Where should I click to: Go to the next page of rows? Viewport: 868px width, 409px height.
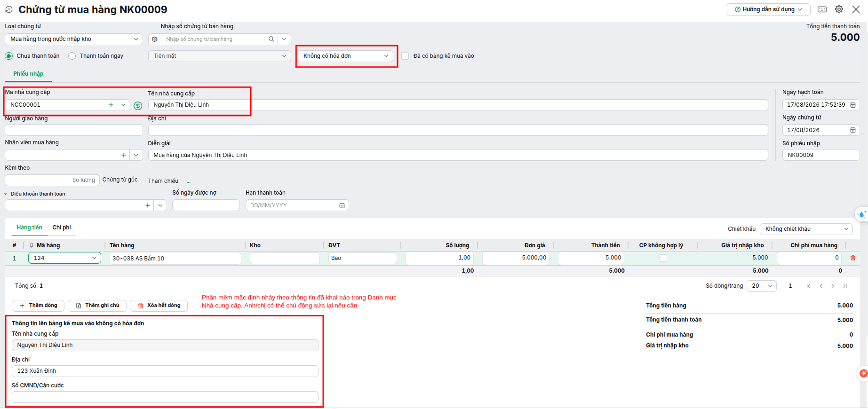point(833,286)
